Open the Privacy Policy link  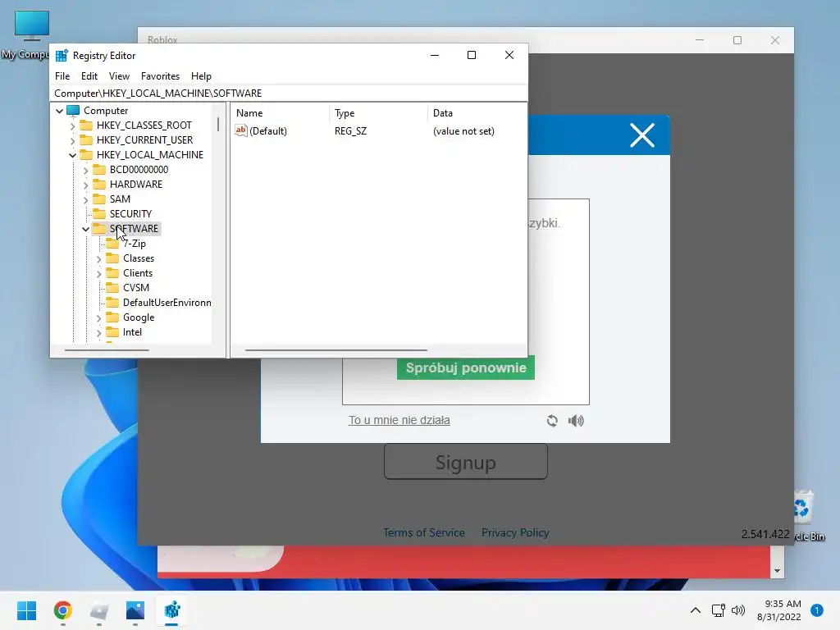(x=515, y=532)
